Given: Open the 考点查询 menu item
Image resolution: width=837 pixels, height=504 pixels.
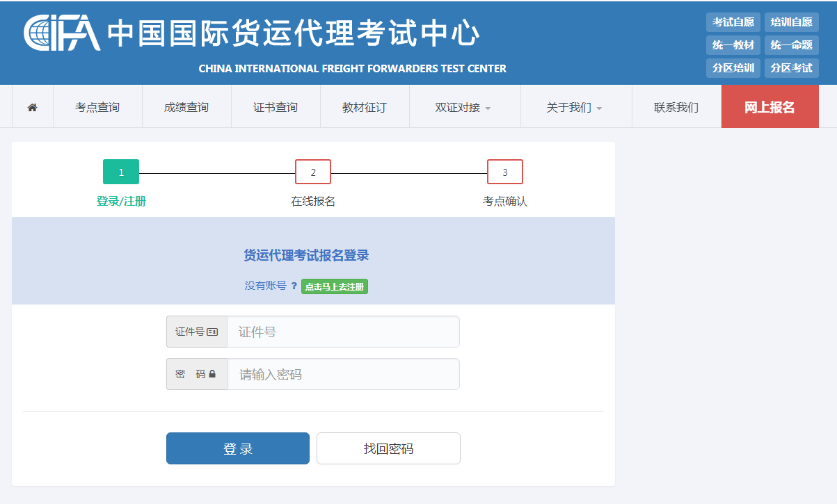Looking at the screenshot, I should pyautogui.click(x=97, y=107).
